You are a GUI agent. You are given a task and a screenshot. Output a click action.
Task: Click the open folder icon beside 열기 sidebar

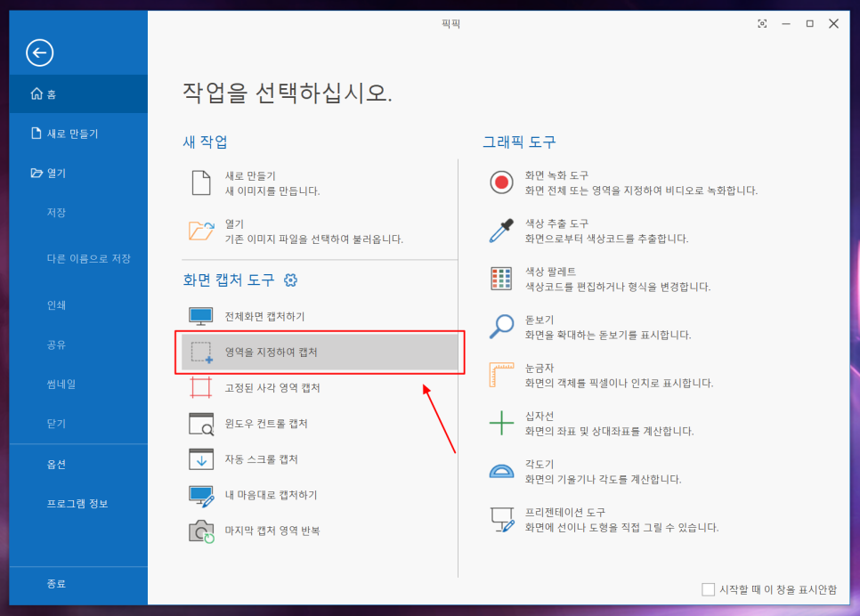37,174
